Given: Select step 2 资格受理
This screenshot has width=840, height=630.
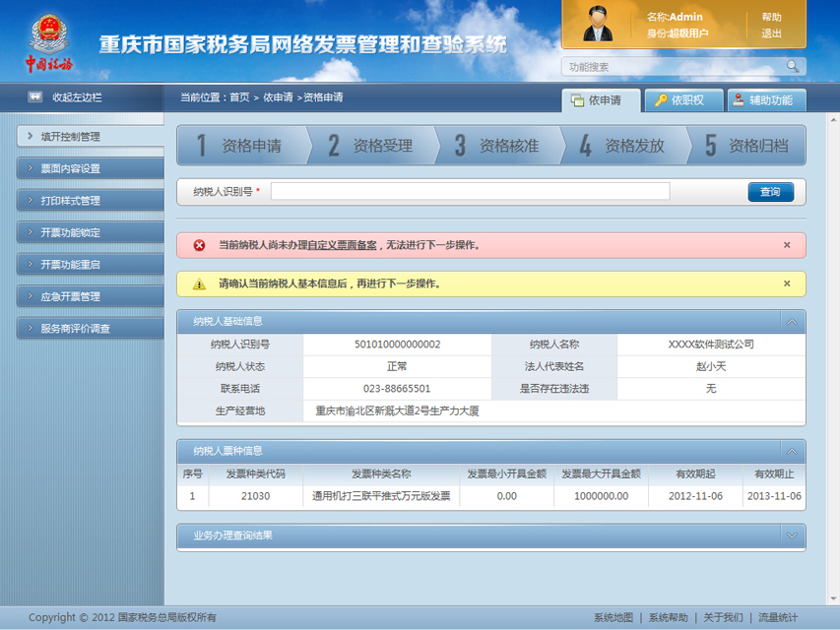Looking at the screenshot, I should pyautogui.click(x=372, y=145).
